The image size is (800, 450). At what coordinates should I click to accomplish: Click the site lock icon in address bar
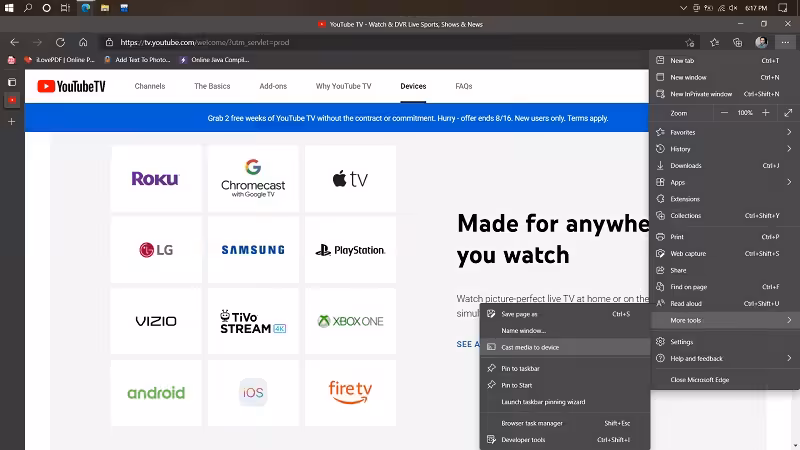[109, 42]
